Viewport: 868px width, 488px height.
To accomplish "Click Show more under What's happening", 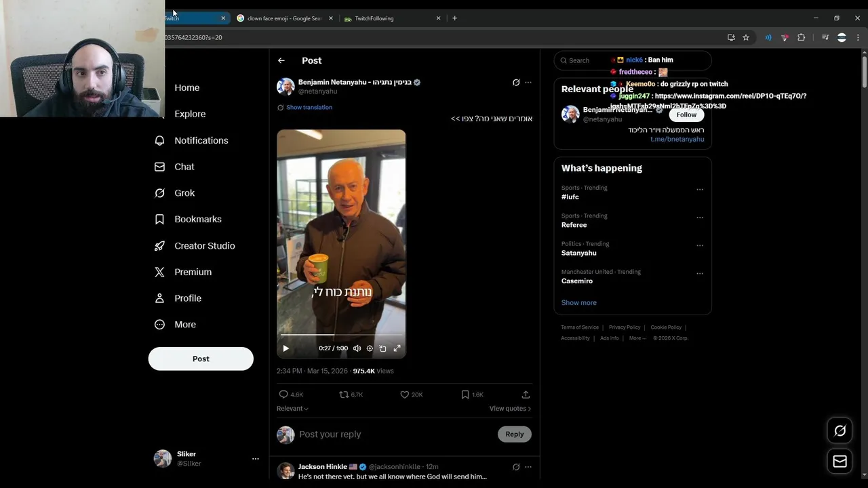I will (579, 303).
